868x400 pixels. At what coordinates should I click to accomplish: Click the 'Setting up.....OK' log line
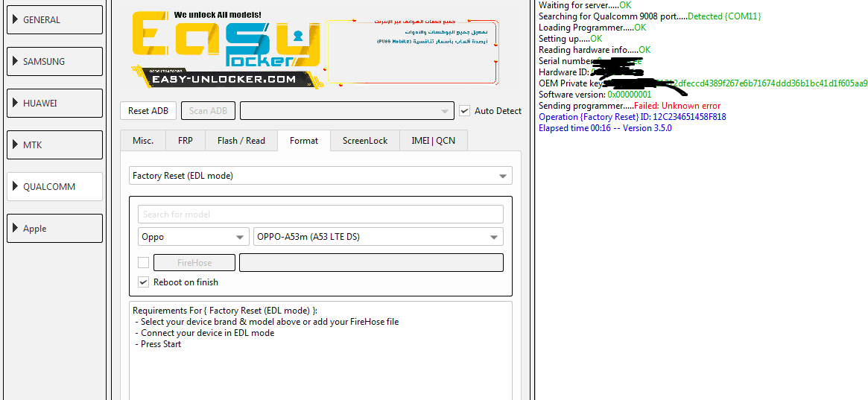pos(570,39)
